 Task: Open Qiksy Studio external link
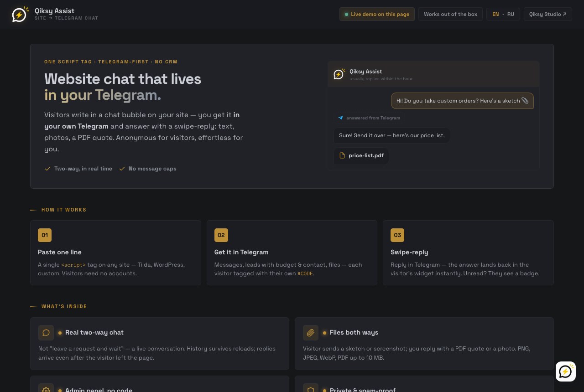click(x=548, y=14)
